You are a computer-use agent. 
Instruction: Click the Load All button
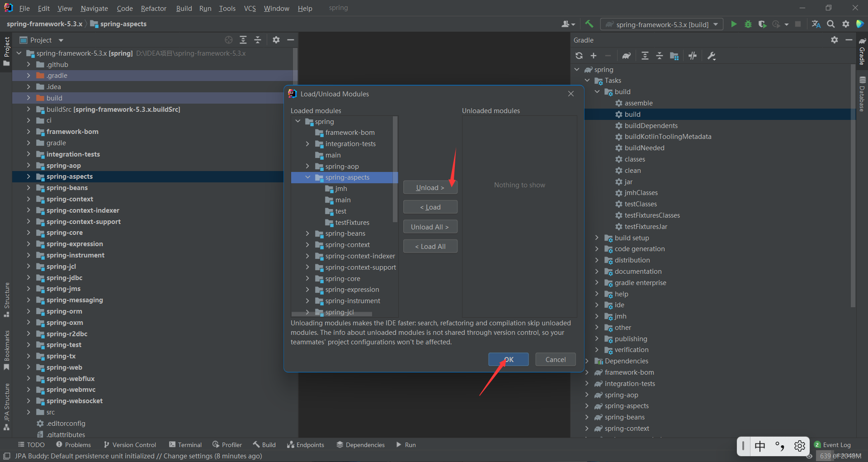[x=430, y=246]
